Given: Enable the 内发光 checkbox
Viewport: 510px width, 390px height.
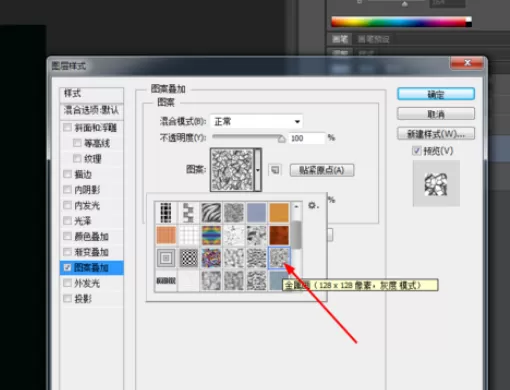Looking at the screenshot, I should [67, 205].
